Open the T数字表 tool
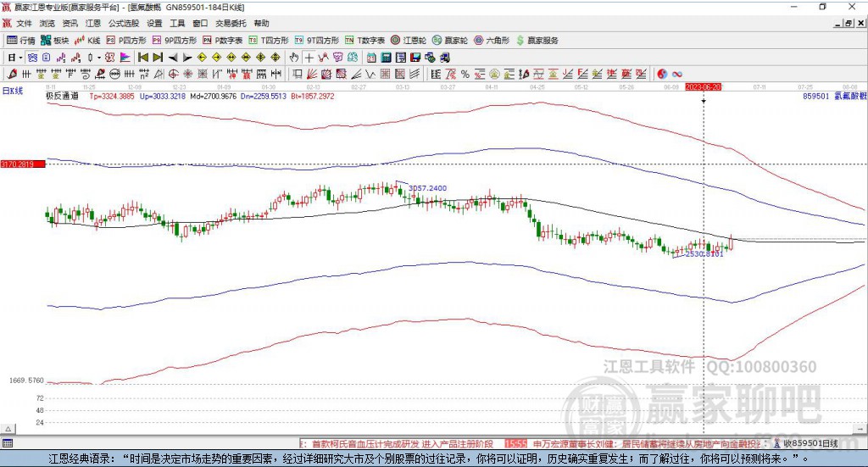This screenshot has width=868, height=467. pos(364,41)
